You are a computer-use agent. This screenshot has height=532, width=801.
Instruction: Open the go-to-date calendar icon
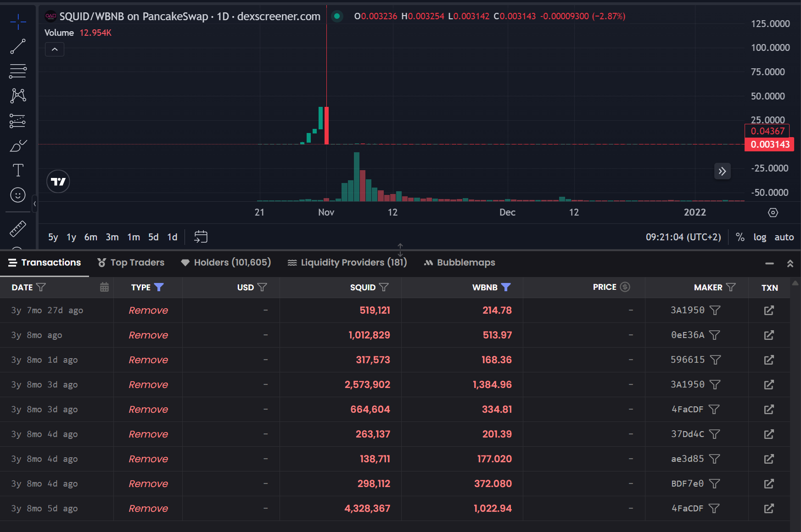(x=201, y=237)
